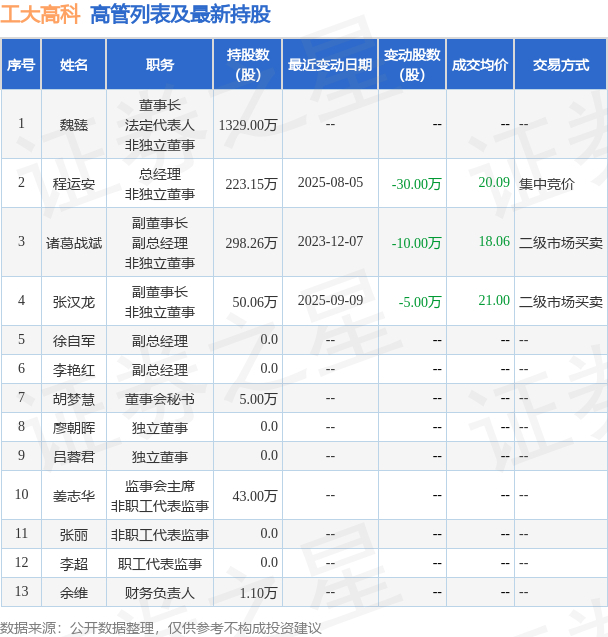Select the name 吕蓉君
The height and width of the screenshot is (637, 608).
(74, 457)
